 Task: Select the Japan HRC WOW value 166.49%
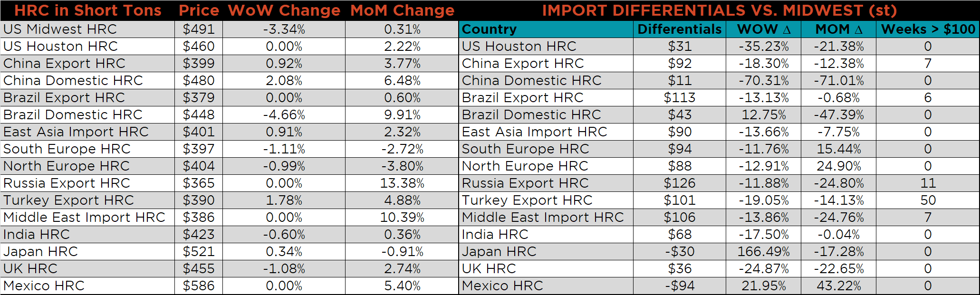point(763,252)
